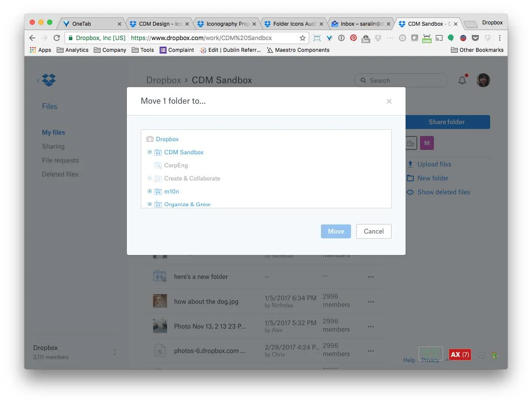Select the Create & Collaborate folder

[192, 178]
